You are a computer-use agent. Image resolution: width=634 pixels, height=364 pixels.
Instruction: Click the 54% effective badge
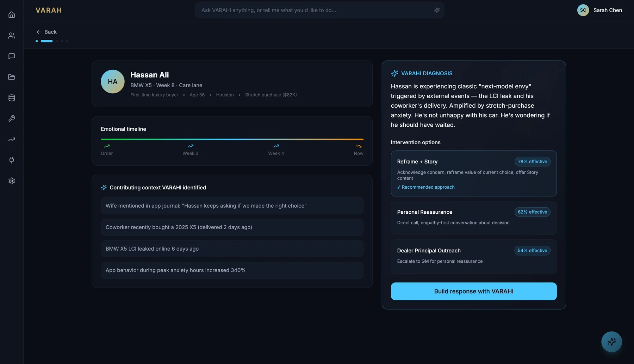click(x=533, y=251)
